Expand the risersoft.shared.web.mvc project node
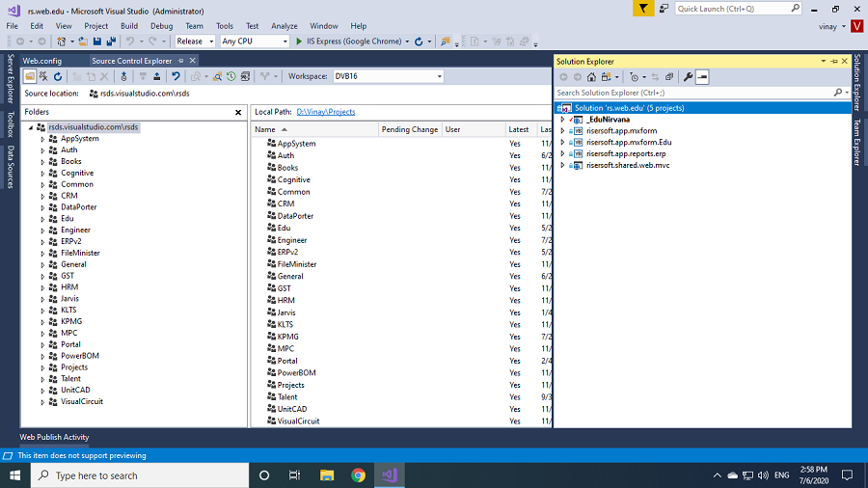 tap(562, 166)
